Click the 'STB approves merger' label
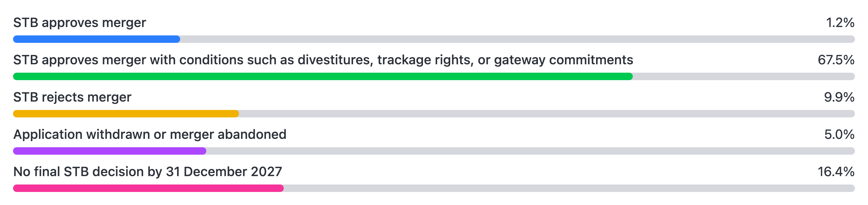The image size is (868, 205). click(80, 23)
